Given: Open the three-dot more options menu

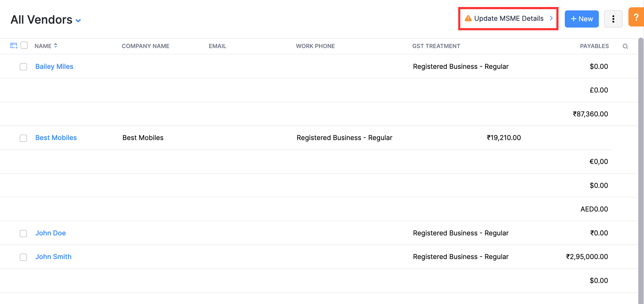Looking at the screenshot, I should [x=613, y=19].
